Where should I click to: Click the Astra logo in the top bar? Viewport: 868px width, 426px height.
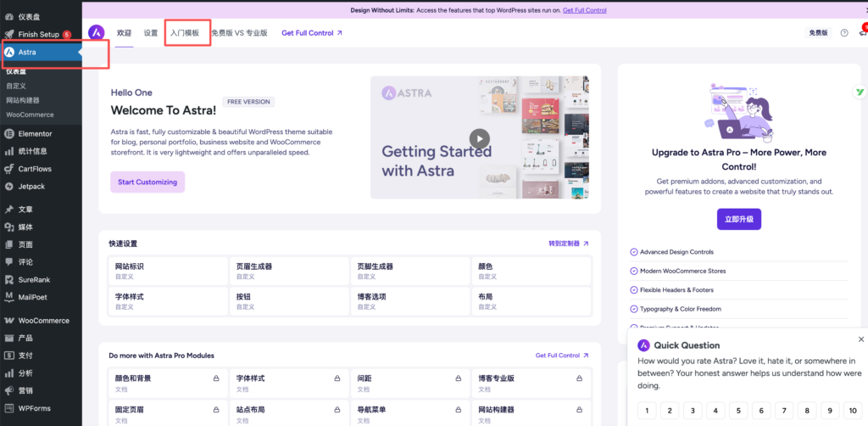point(97,32)
